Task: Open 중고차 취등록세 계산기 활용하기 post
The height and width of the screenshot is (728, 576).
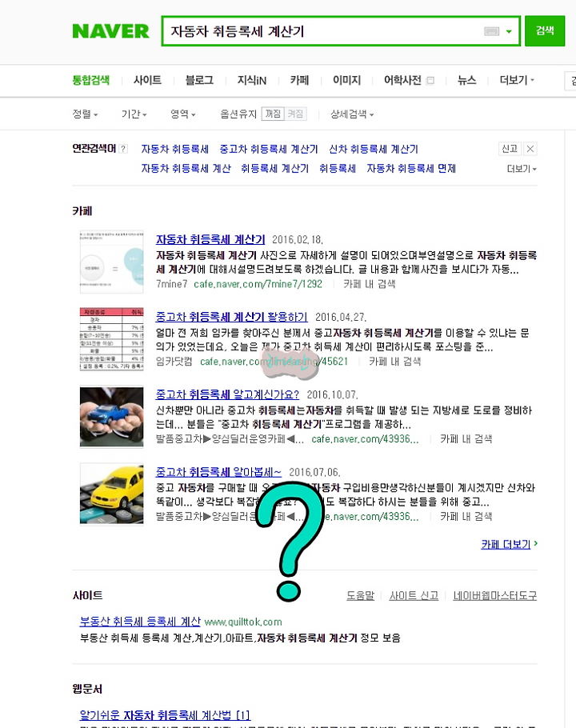Action: pyautogui.click(x=232, y=317)
